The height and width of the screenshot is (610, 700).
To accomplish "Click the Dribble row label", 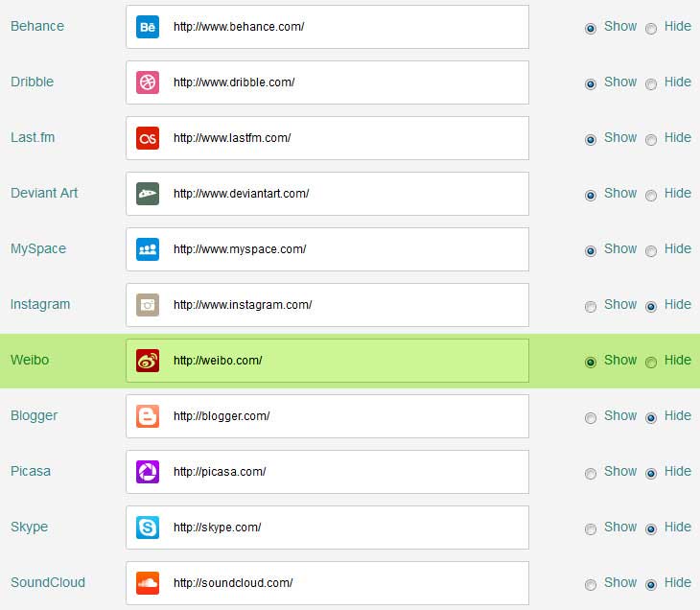I will coord(33,82).
